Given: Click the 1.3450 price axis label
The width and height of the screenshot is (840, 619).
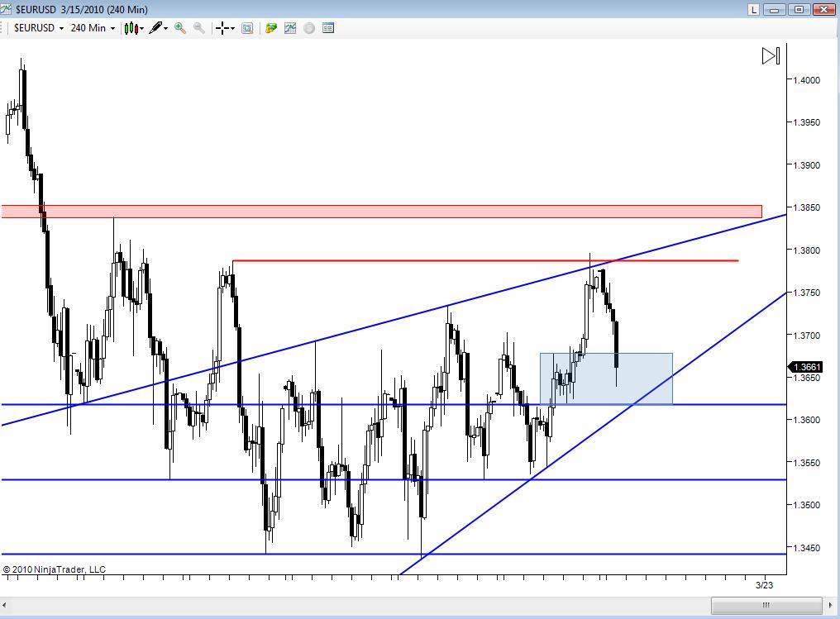Looking at the screenshot, I should click(806, 548).
